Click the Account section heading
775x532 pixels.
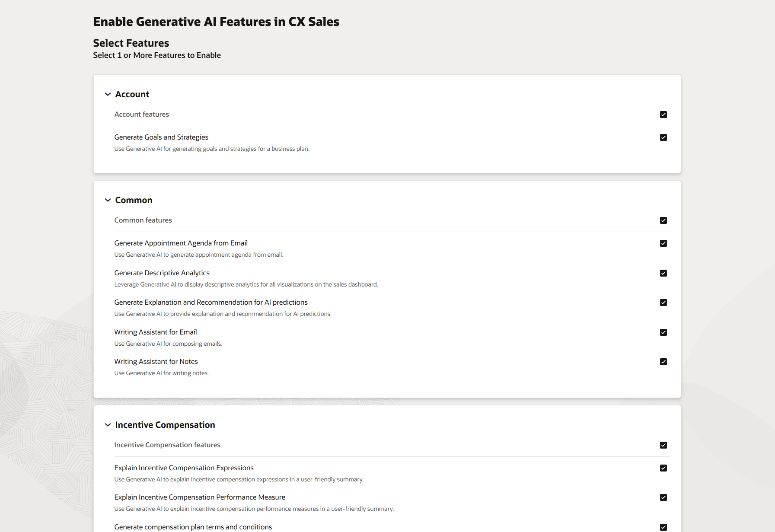[x=132, y=94]
